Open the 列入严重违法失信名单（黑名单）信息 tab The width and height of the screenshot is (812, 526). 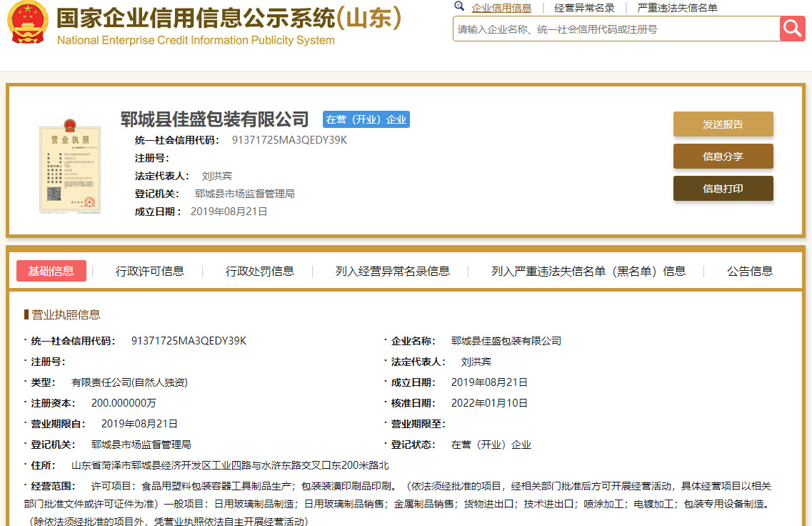click(x=588, y=271)
